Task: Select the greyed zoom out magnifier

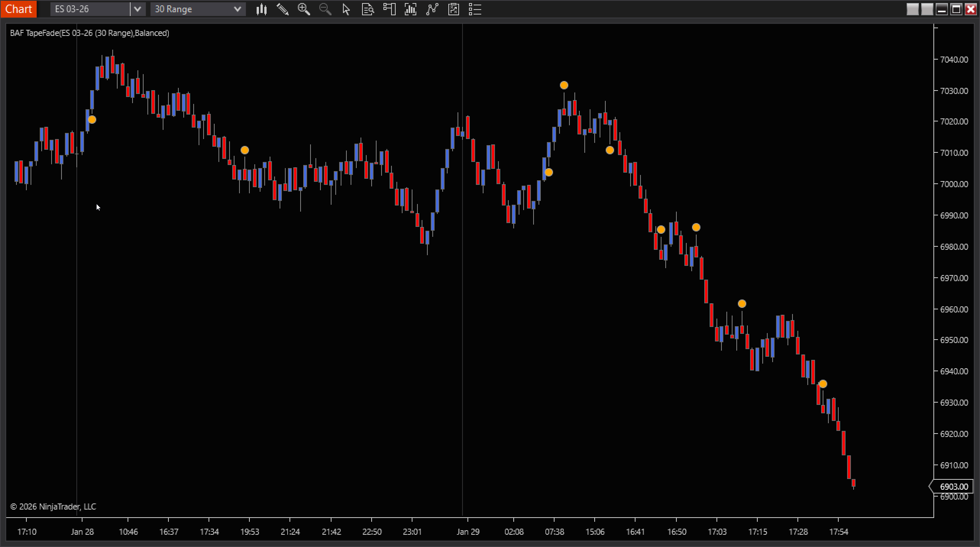Action: [325, 9]
